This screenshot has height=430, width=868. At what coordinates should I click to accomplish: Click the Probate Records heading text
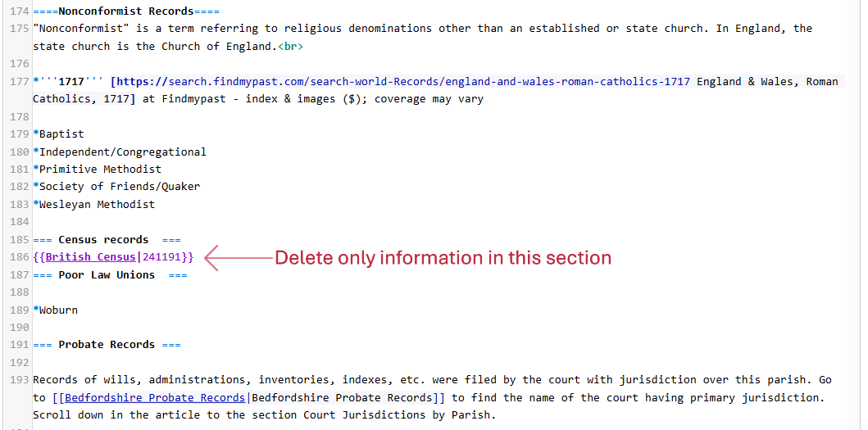(107, 345)
